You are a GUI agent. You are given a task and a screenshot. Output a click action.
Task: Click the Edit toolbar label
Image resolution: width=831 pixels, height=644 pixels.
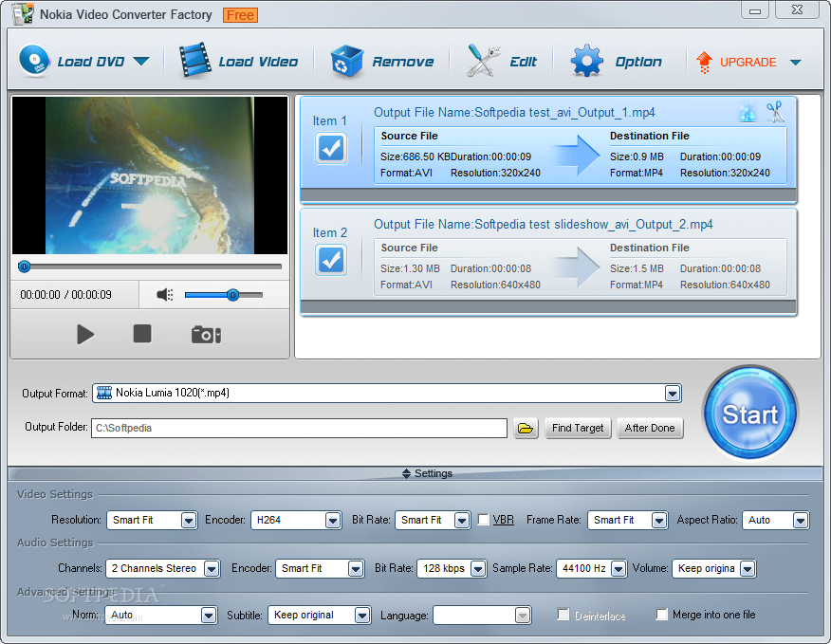click(x=523, y=62)
